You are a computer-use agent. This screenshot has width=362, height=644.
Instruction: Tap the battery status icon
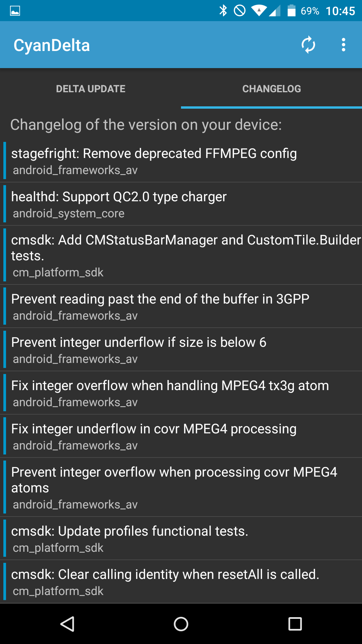292,11
